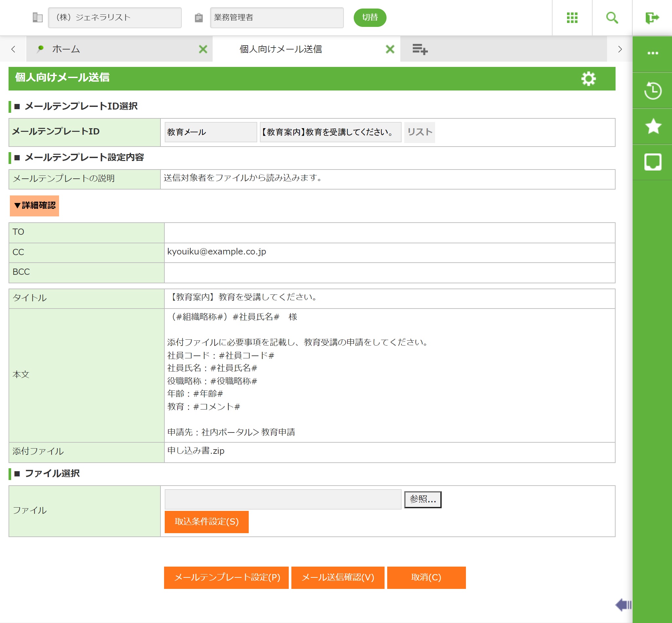672x623 pixels.
Task: Click the three-dots more icon in sidebar
Action: (x=652, y=53)
